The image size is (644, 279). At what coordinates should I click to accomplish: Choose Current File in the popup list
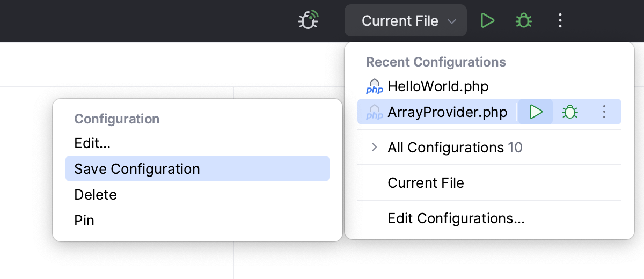489,183
